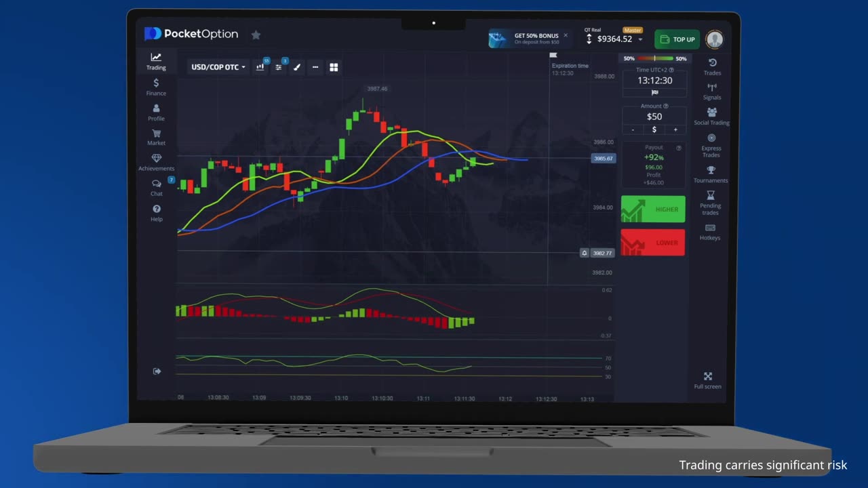Close the 50% bonus banner
This screenshot has width=868, height=488.
pos(566,35)
